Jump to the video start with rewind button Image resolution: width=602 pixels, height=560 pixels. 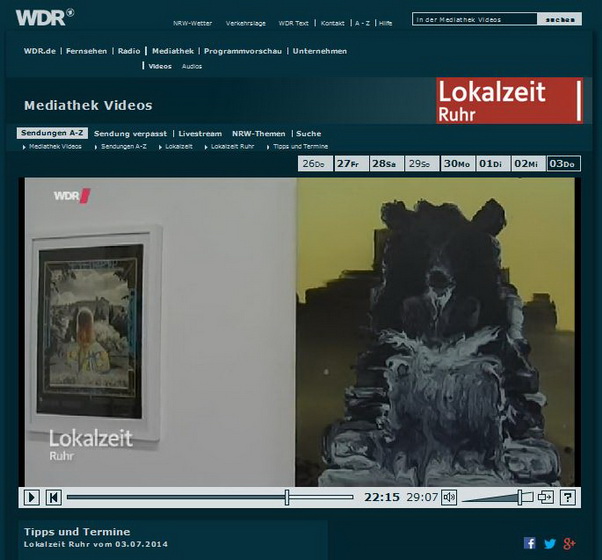54,497
